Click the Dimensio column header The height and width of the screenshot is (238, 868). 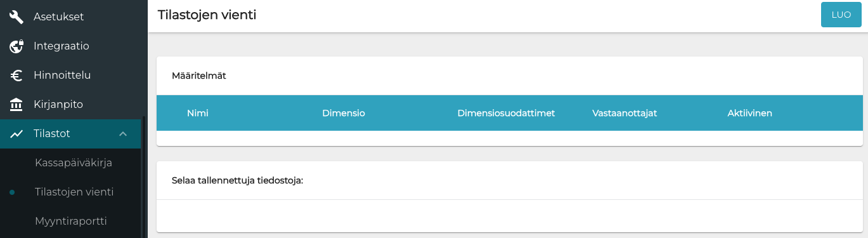(x=344, y=113)
